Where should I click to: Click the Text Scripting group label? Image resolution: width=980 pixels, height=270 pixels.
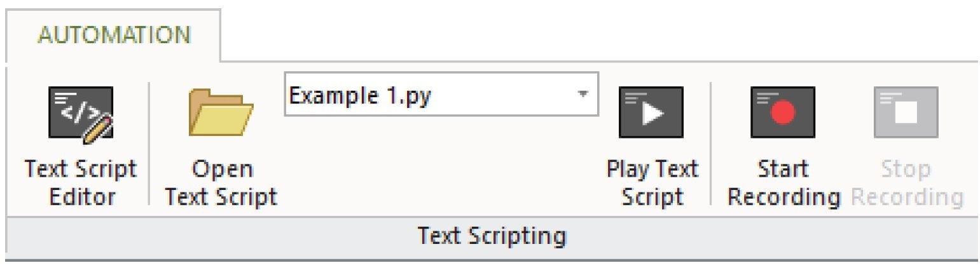491,236
